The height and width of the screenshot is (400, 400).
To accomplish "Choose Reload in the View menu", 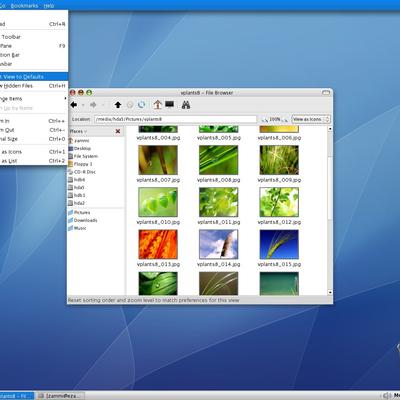I will pos(33,24).
